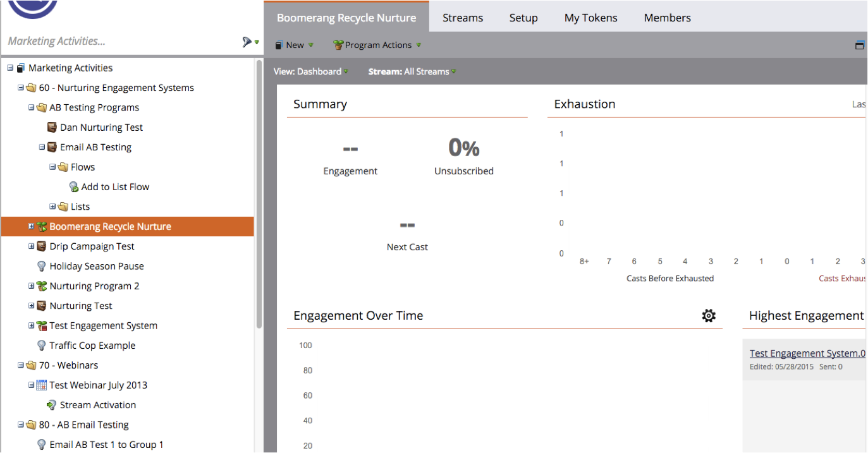Open the Test Engagement System.0 link

tap(807, 353)
